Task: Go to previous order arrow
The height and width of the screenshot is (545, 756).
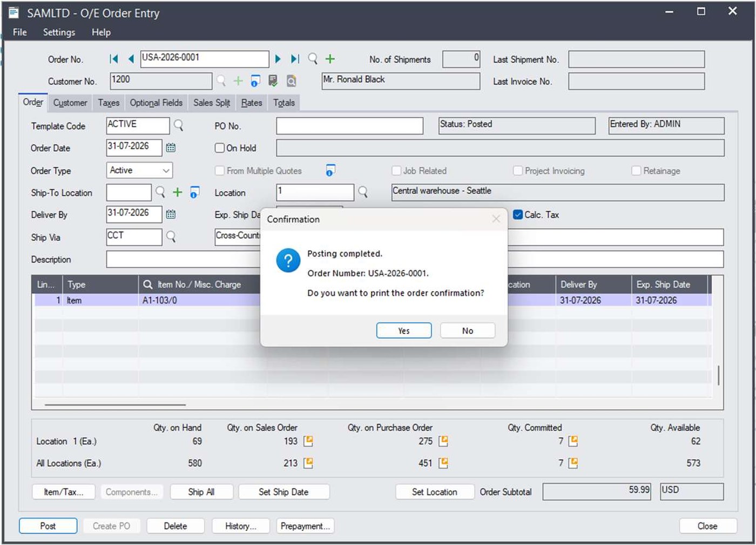Action: pos(131,59)
